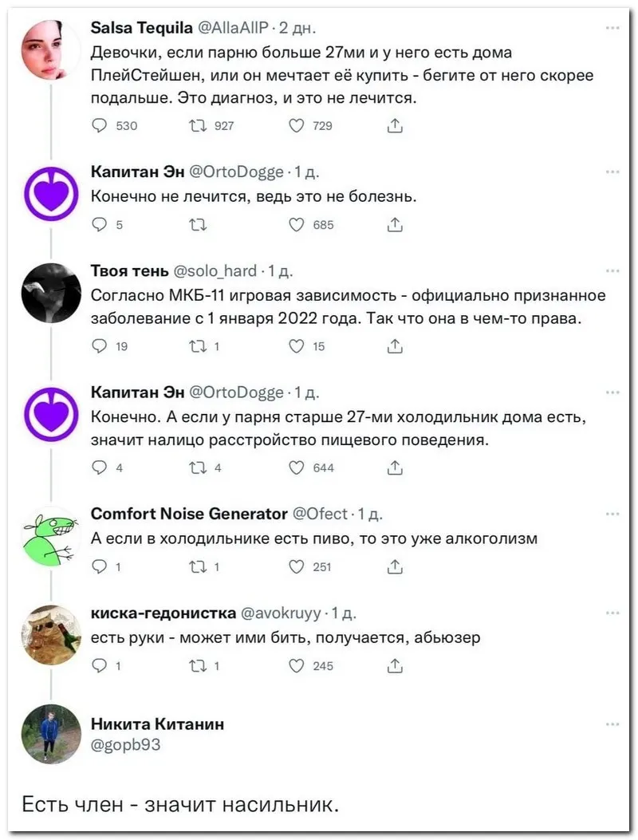Like Капитан Эн's reply with 685 likes
This screenshot has width=638, height=840.
click(x=297, y=225)
